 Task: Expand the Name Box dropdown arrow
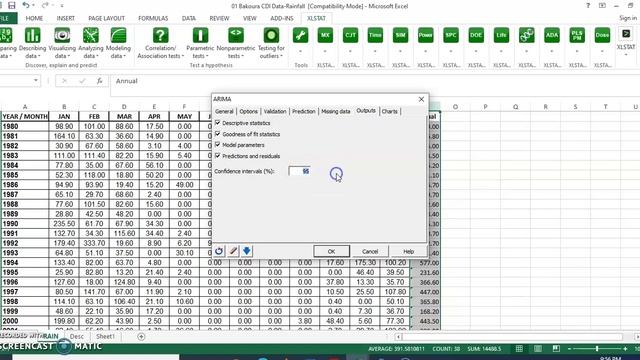click(x=36, y=80)
